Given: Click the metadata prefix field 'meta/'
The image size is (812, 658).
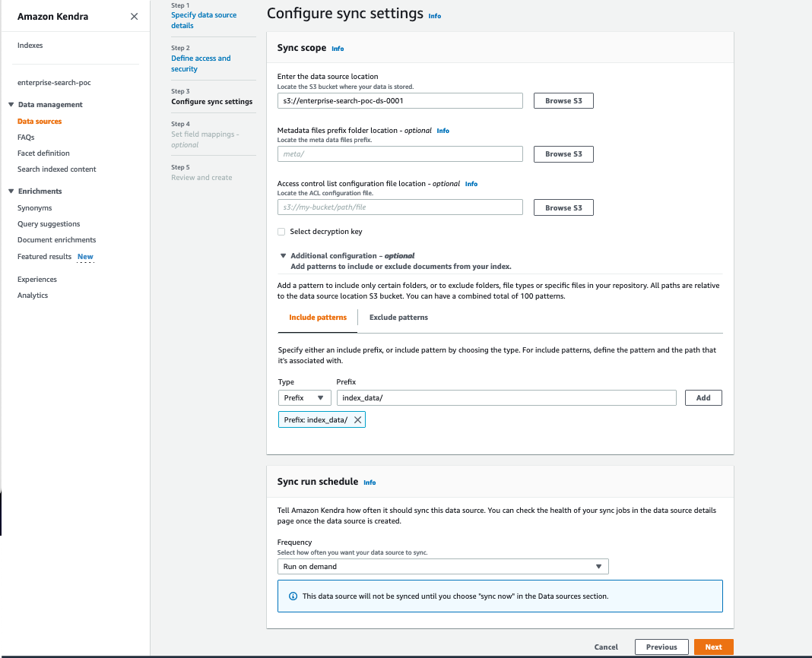Looking at the screenshot, I should pyautogui.click(x=400, y=154).
